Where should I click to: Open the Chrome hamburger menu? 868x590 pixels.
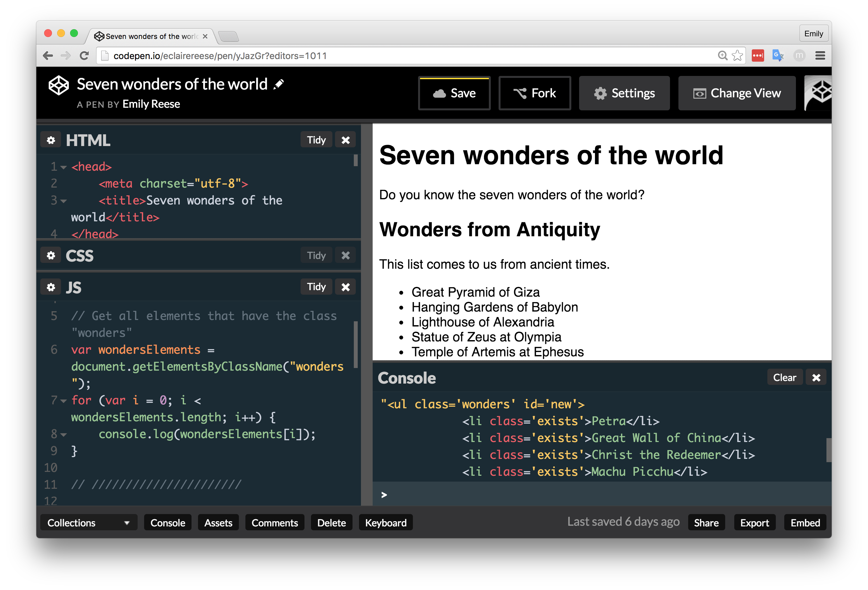(820, 55)
